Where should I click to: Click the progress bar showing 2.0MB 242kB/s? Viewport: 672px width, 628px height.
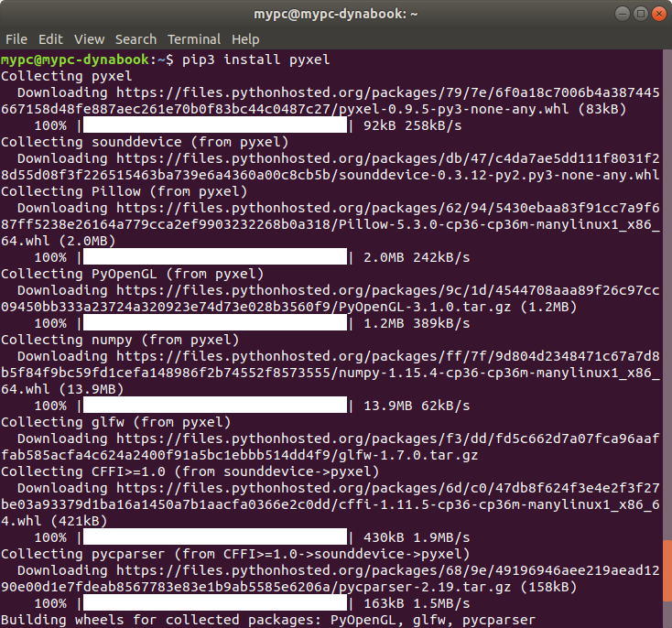pos(215,257)
